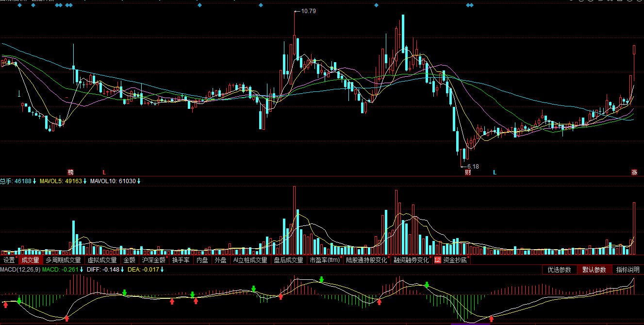Image resolution: width=644 pixels, height=325 pixels.
Task: Click the final red candlestick at the chart's right edge
Action: [x=634, y=63]
